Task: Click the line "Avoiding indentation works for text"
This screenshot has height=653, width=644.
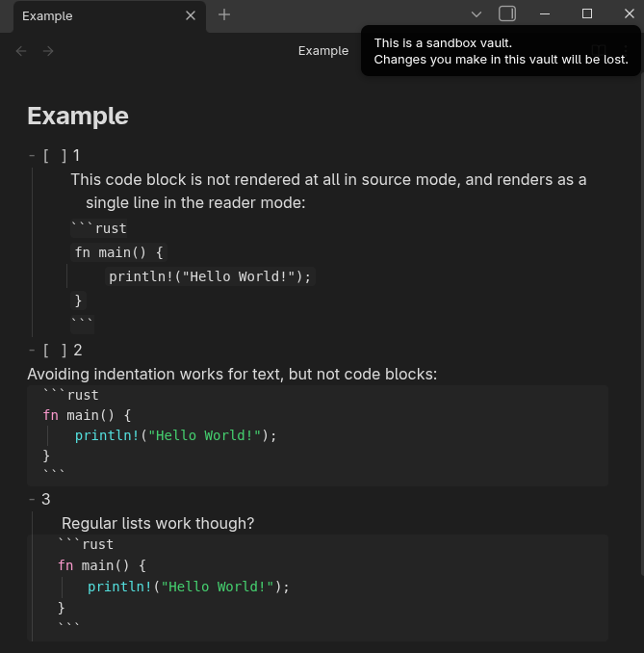Action: pos(231,374)
